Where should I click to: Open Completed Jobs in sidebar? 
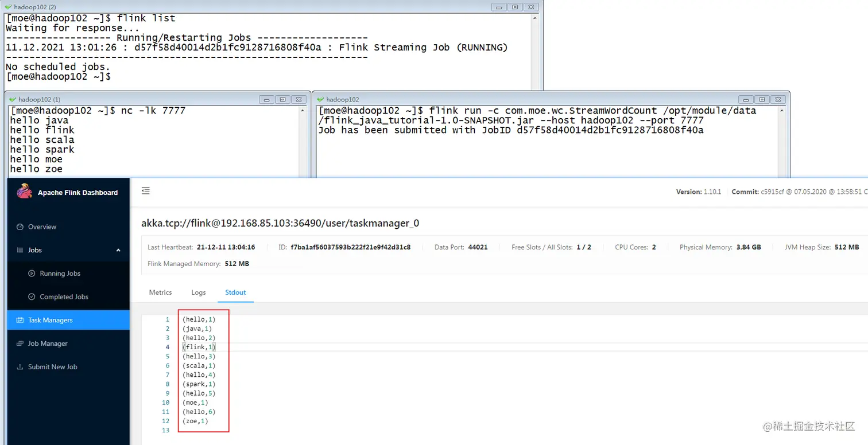(68, 296)
